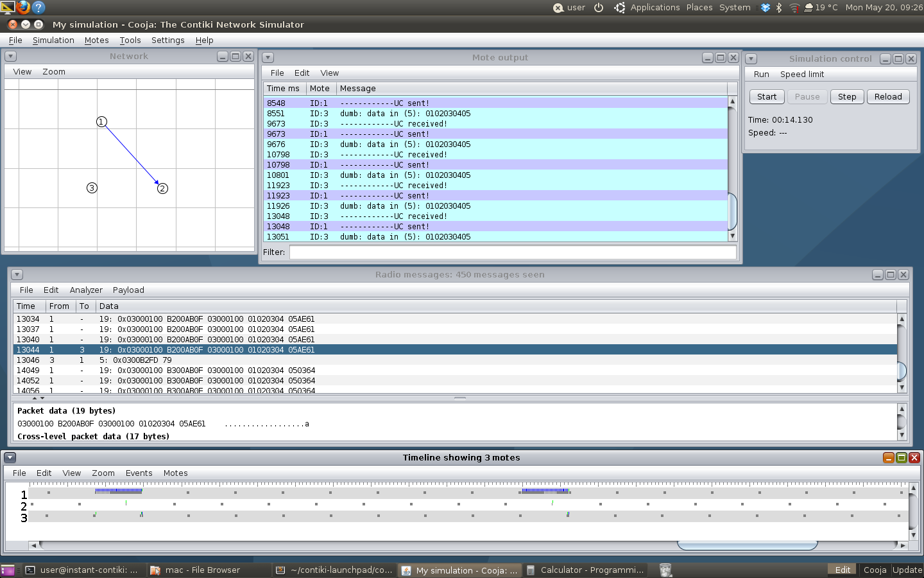Viewport: 924px width, 578px height.
Task: Open the Applications menu in top panel
Action: click(655, 8)
